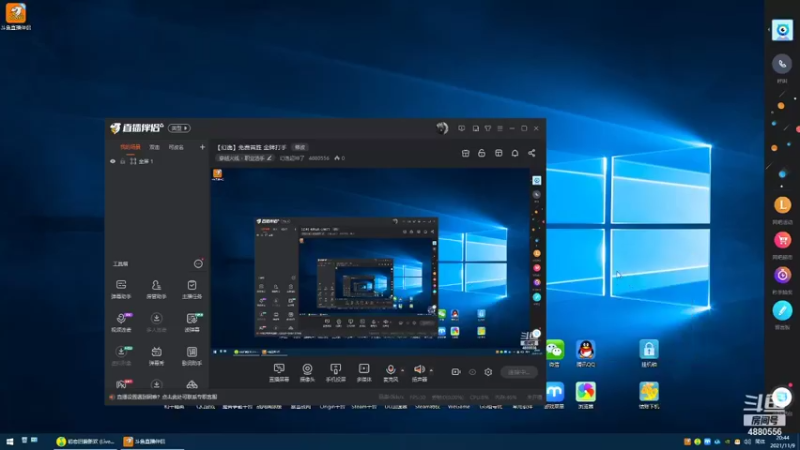The width and height of the screenshot is (800, 450).
Task: Open the 主播任务 clipboard tool
Action: coord(192,289)
